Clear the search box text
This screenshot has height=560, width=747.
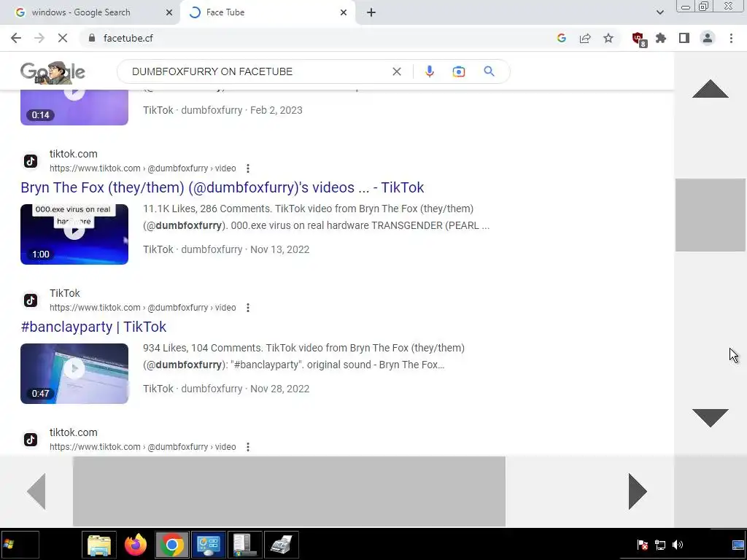[396, 71]
